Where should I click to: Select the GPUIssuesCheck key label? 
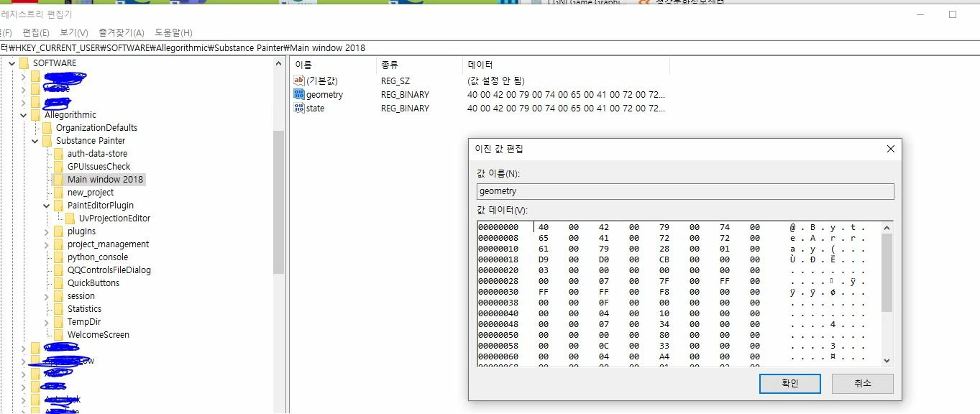(99, 167)
